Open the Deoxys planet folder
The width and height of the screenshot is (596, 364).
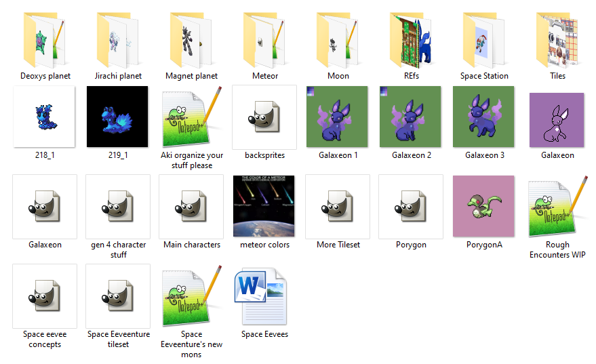click(x=45, y=41)
